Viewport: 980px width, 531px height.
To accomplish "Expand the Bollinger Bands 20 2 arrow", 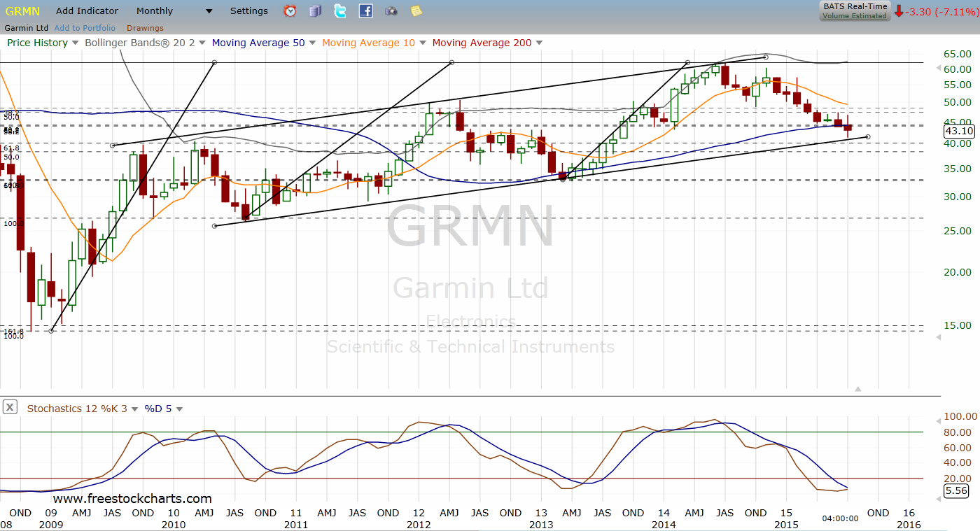I will [x=202, y=43].
